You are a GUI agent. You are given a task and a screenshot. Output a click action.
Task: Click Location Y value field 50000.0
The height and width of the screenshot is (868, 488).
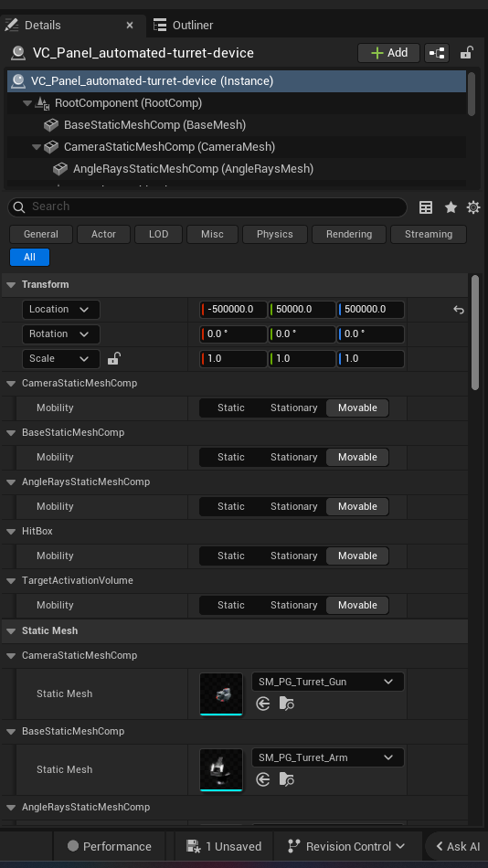[x=302, y=310]
